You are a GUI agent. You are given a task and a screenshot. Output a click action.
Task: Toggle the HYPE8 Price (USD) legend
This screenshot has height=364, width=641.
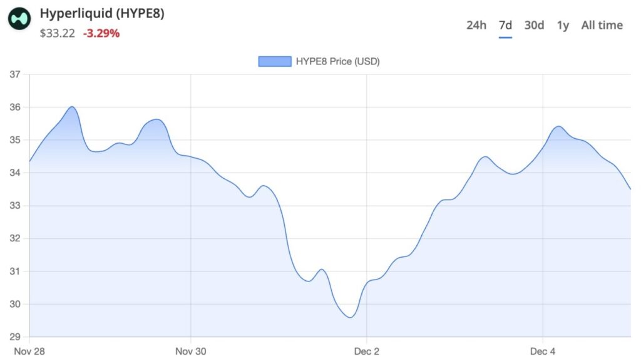tap(338, 61)
